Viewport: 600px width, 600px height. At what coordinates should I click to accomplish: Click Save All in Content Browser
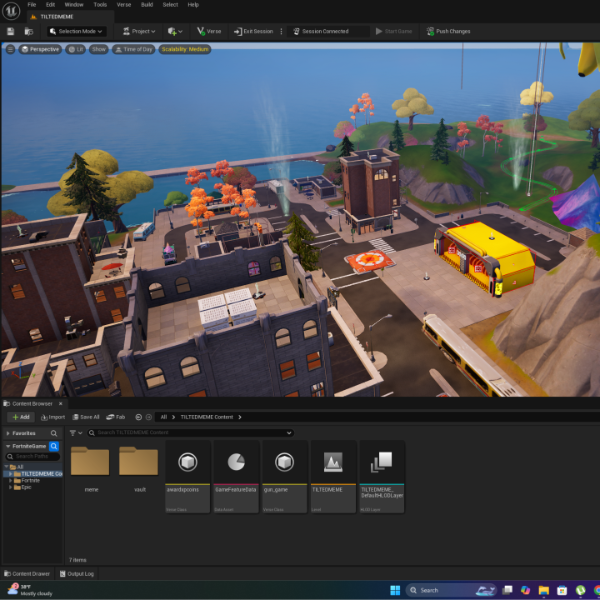coord(86,417)
